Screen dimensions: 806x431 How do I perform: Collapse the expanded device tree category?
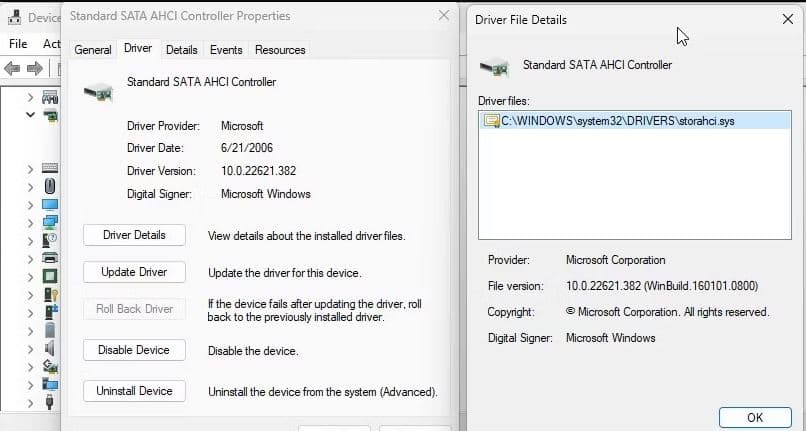(x=31, y=115)
